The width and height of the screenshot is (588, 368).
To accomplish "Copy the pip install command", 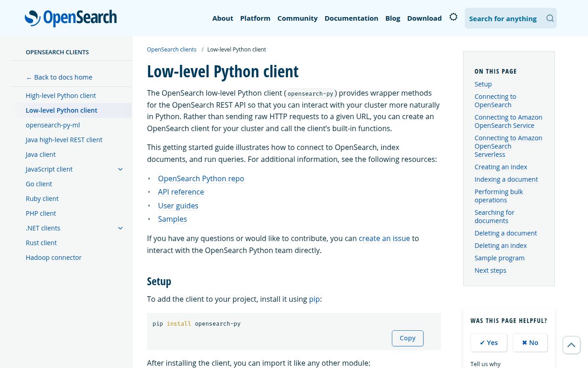I will (407, 338).
